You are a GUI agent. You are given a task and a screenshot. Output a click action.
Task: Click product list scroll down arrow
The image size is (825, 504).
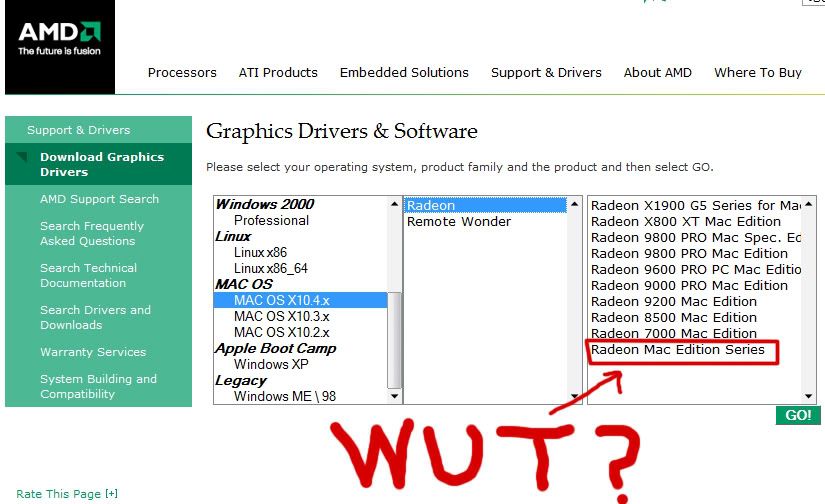pyautogui.click(x=809, y=396)
